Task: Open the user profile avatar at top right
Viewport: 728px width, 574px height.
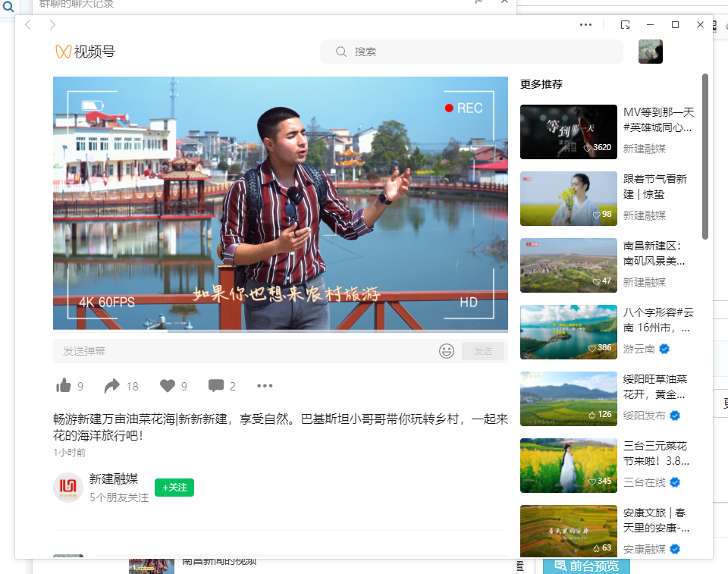Action: [650, 52]
